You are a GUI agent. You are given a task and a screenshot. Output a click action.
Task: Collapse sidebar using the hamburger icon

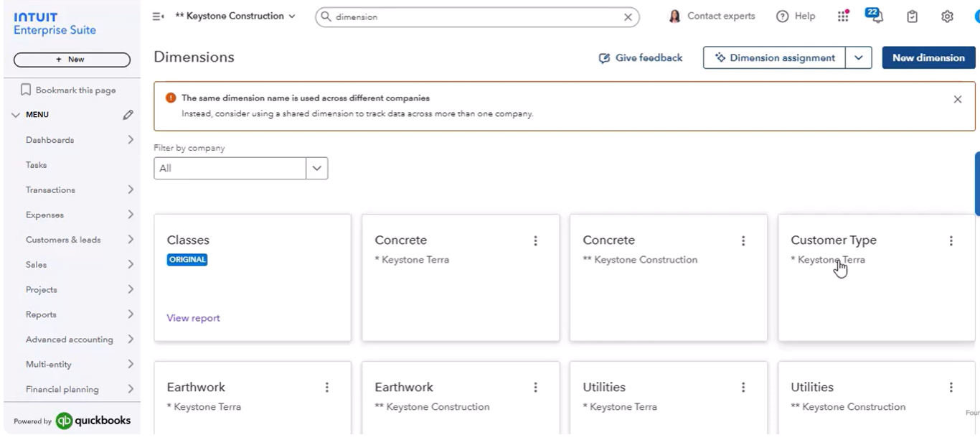[x=158, y=17]
